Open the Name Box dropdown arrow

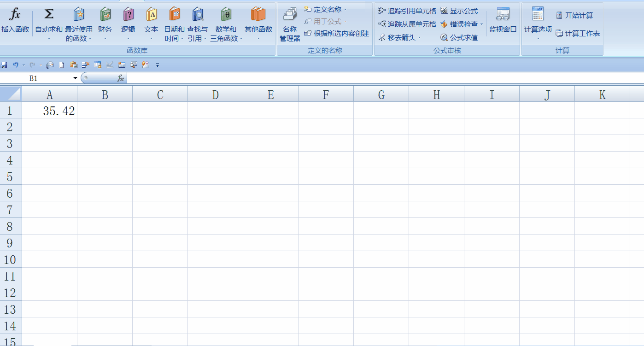click(76, 78)
